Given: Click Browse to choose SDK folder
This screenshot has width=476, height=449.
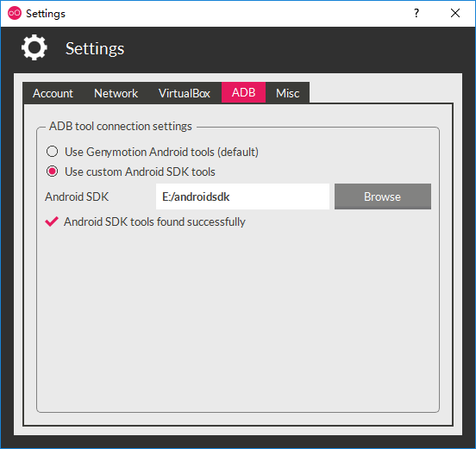Looking at the screenshot, I should [x=383, y=196].
